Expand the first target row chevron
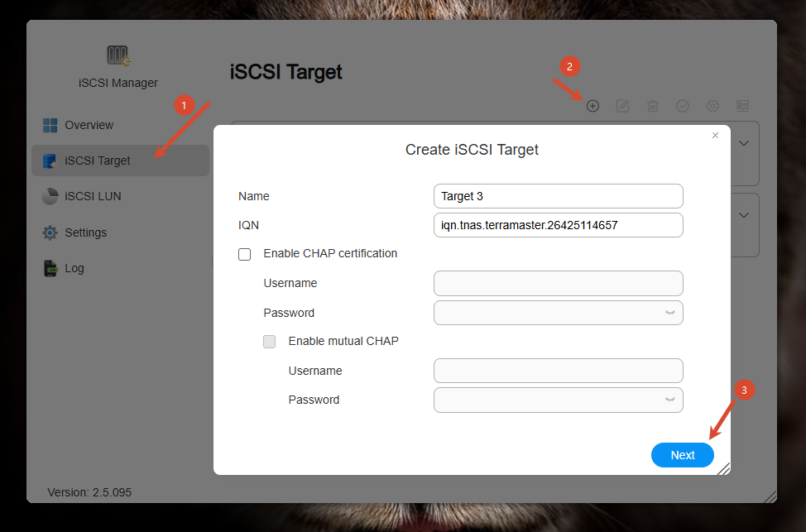 (744, 143)
